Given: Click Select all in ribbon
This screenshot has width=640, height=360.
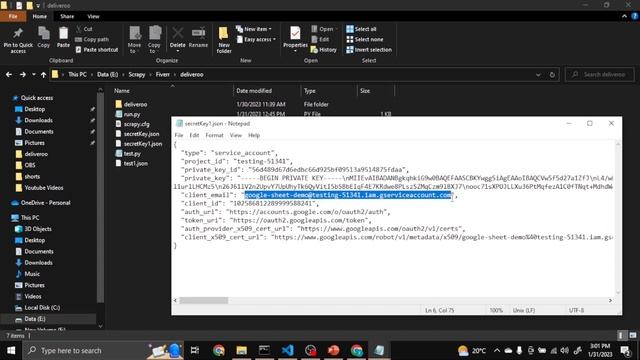Looking at the screenshot, I should 361,29.
